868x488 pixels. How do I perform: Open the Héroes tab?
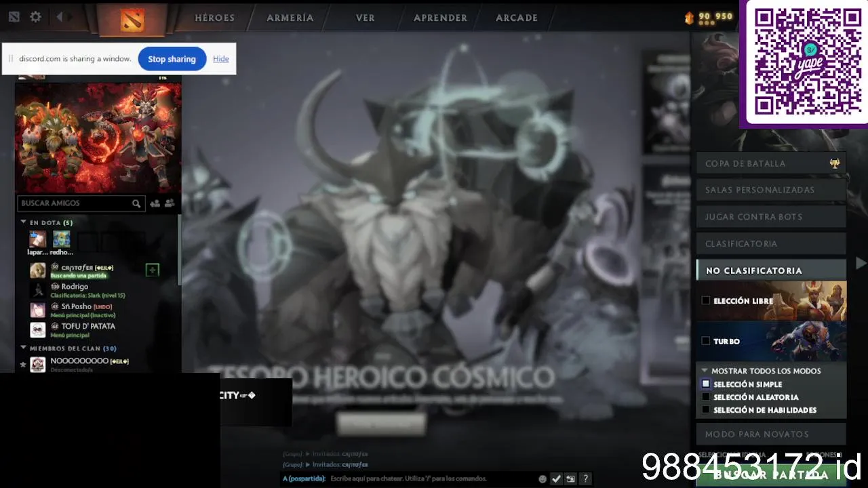pyautogui.click(x=215, y=18)
